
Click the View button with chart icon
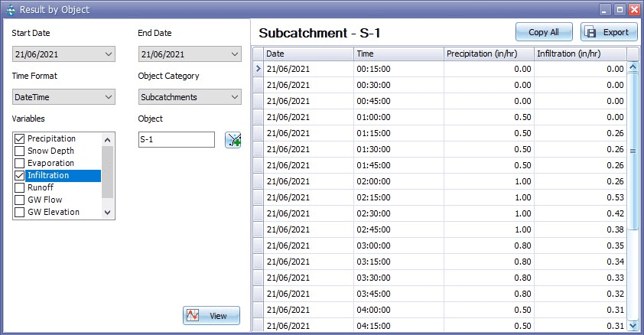211,315
